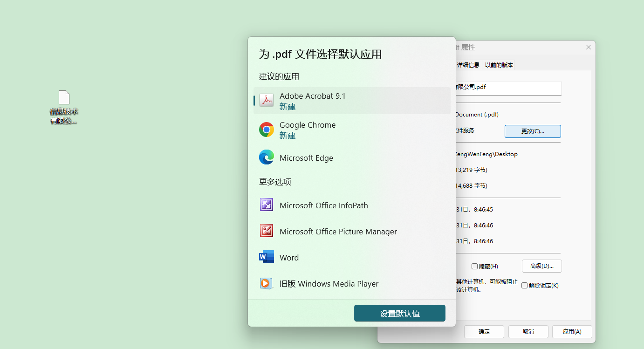Close the properties window
644x349 pixels.
pyautogui.click(x=588, y=47)
